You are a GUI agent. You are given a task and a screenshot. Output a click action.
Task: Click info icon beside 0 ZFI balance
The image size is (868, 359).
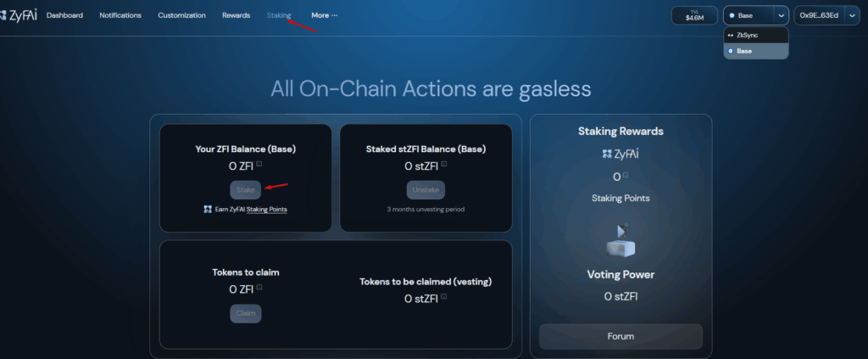click(x=259, y=165)
